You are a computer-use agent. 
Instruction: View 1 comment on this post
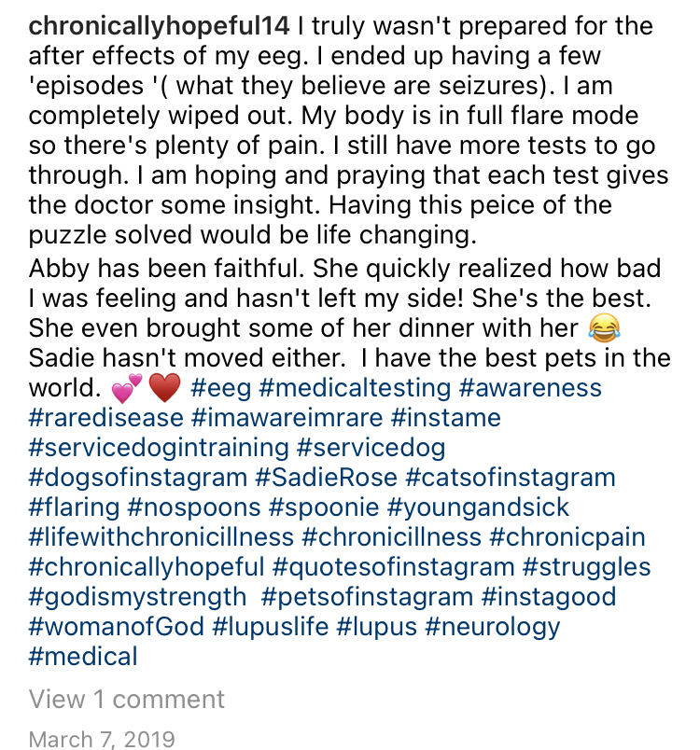click(x=127, y=700)
